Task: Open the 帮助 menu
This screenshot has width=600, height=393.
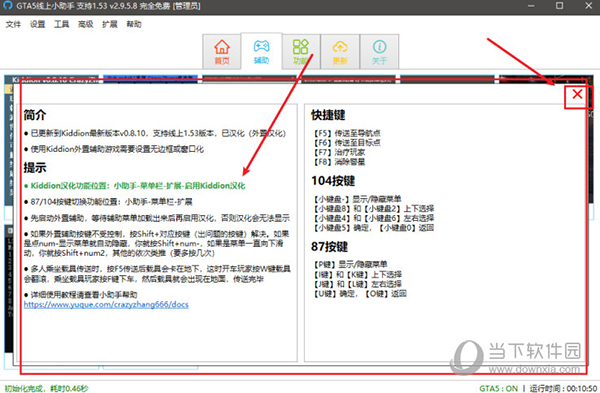Action: tap(134, 24)
